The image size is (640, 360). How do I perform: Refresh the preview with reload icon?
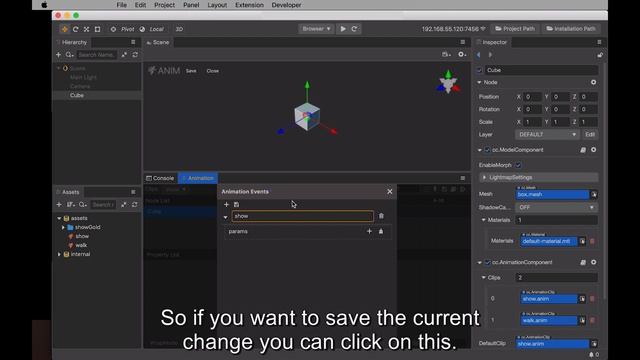coord(354,29)
